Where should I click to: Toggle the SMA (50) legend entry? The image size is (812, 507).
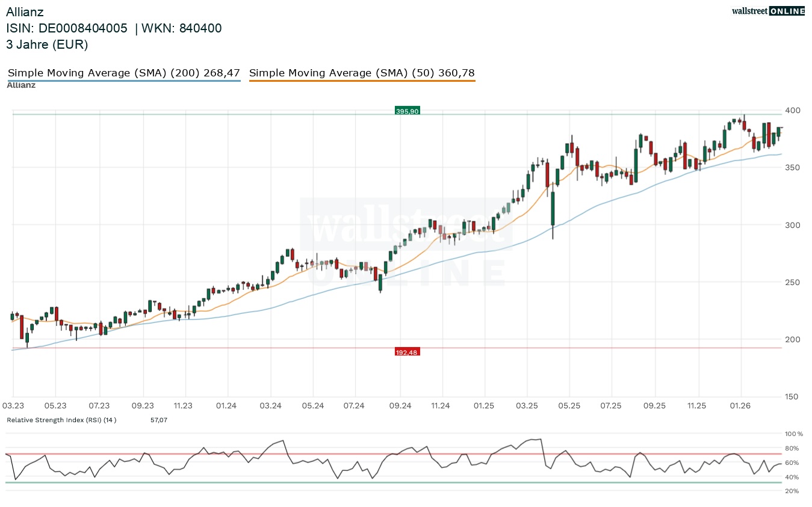362,73
